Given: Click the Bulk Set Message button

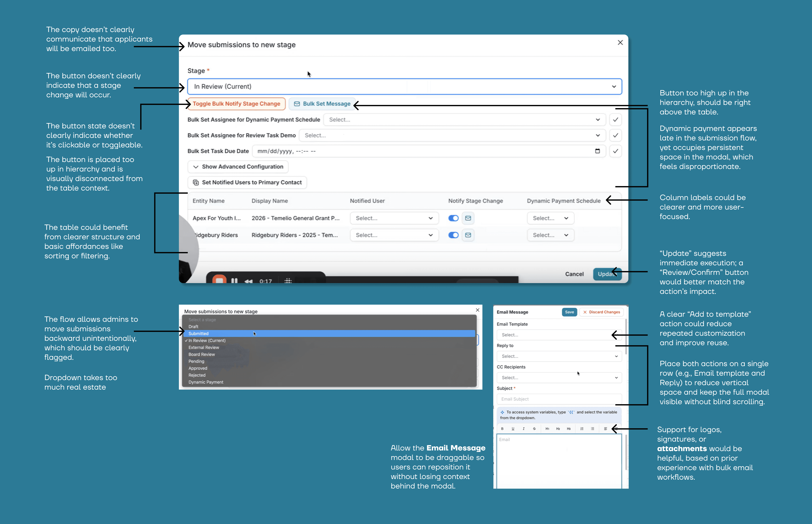Looking at the screenshot, I should [322, 104].
